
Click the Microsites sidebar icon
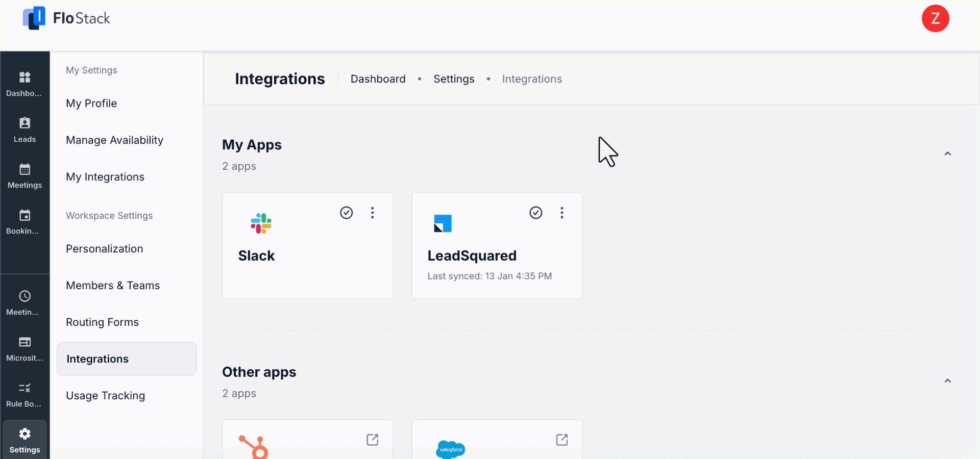[24, 348]
